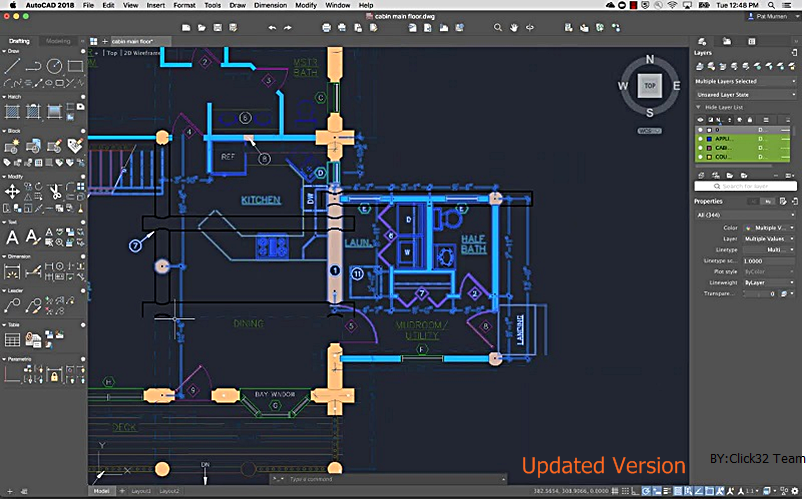The width and height of the screenshot is (806, 499).
Task: Click the TOP face of the ViewCube
Action: coord(648,87)
